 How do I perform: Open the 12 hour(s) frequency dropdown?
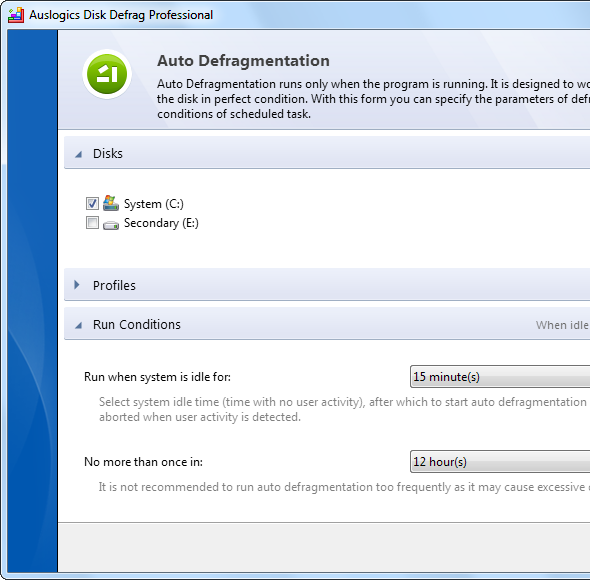(x=500, y=461)
